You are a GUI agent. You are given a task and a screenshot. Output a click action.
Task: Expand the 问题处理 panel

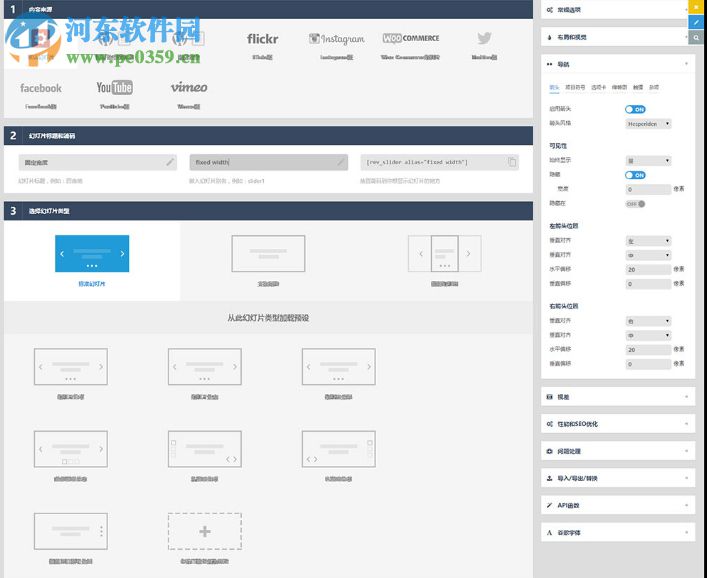click(618, 451)
